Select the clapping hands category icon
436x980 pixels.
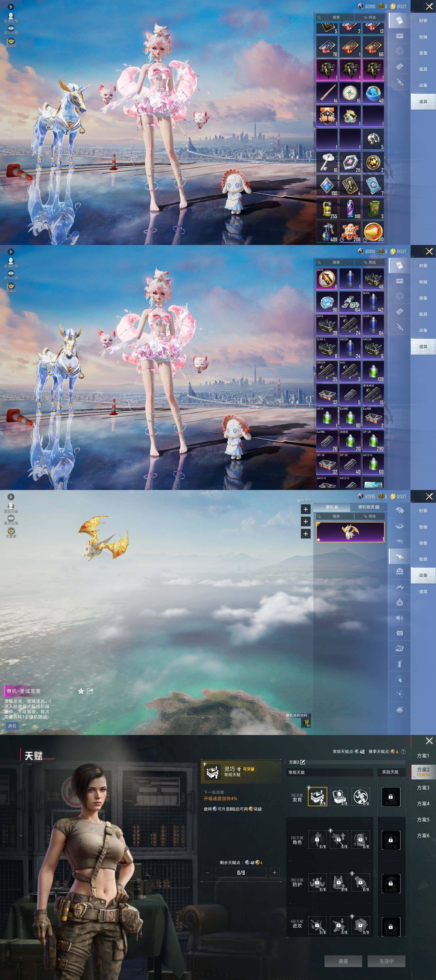click(x=399, y=679)
